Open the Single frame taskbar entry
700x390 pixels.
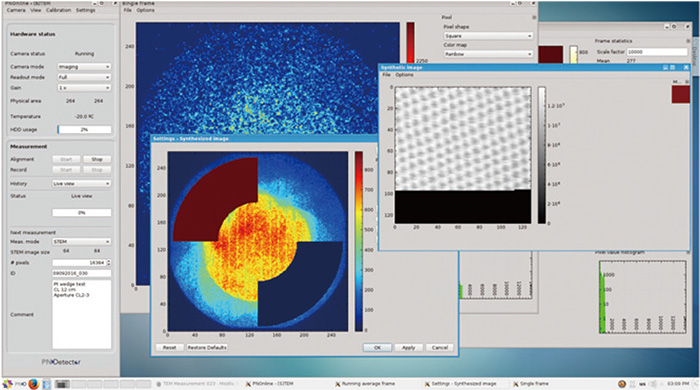531,384
